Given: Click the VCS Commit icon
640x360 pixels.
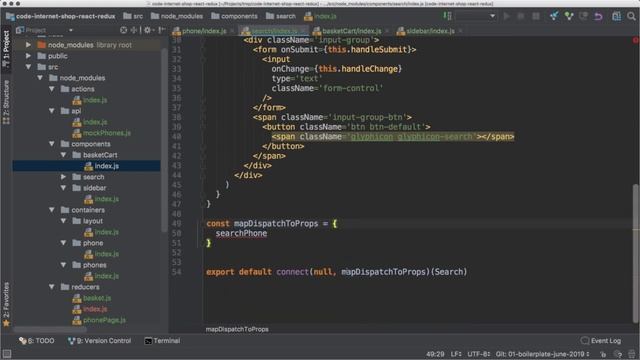Looking at the screenshot, I should 569,16.
